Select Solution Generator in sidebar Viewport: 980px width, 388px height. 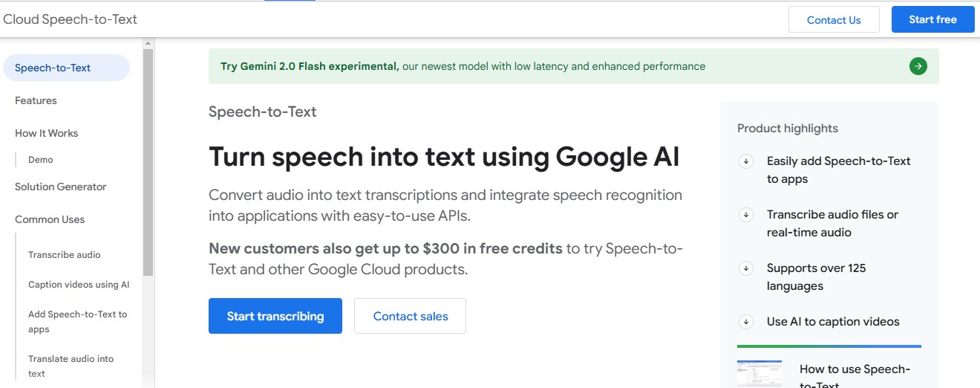[x=61, y=187]
